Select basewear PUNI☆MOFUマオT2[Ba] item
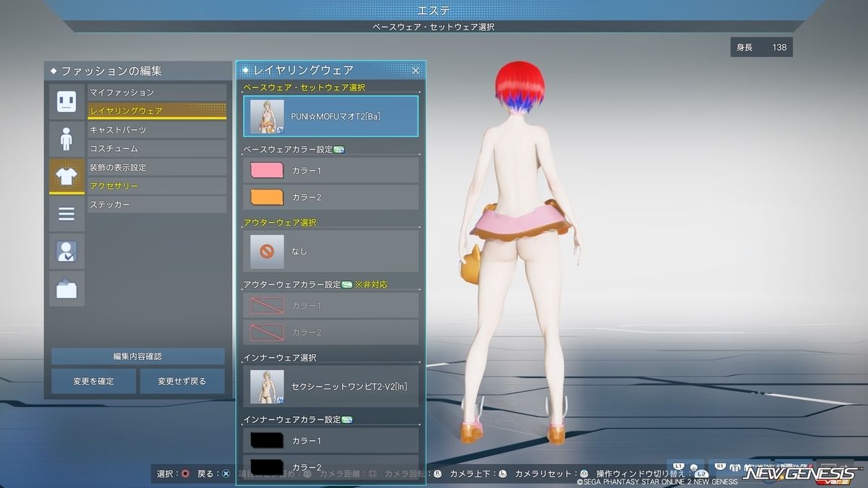The height and width of the screenshot is (488, 868). [x=331, y=116]
